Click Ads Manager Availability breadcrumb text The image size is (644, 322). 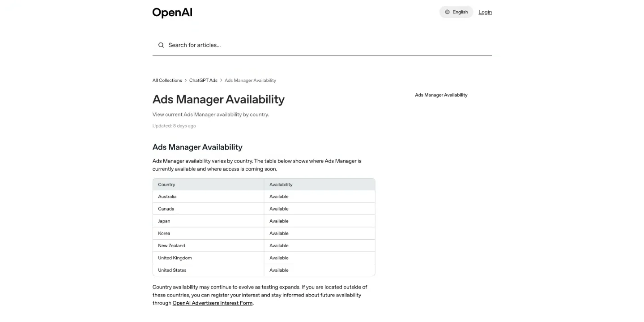click(x=250, y=81)
